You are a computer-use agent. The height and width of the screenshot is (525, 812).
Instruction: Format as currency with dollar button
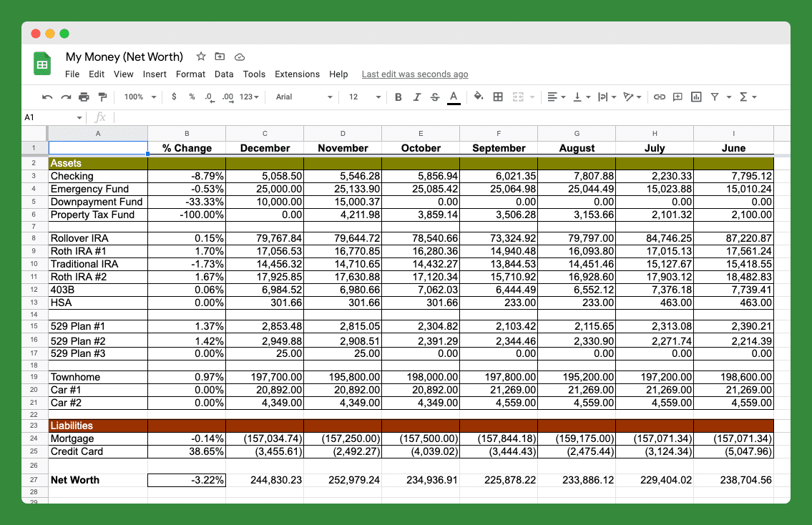[x=174, y=97]
